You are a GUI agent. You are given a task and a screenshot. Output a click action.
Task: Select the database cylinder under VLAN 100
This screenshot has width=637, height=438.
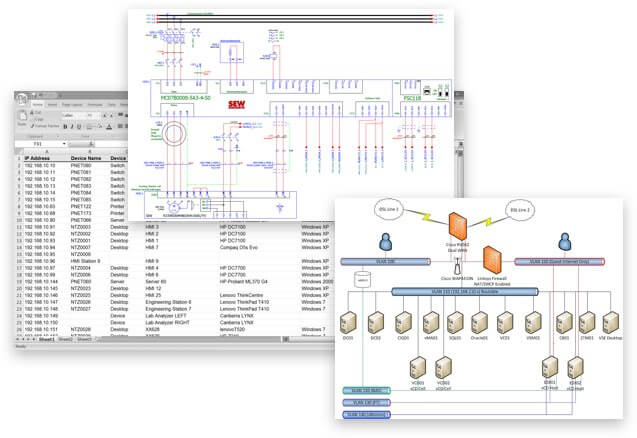(362, 280)
